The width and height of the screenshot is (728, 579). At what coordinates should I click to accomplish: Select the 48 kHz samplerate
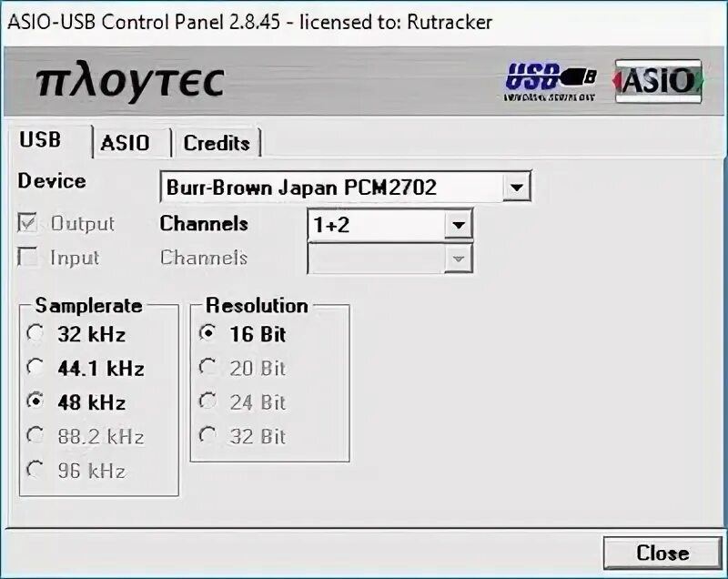click(x=35, y=401)
